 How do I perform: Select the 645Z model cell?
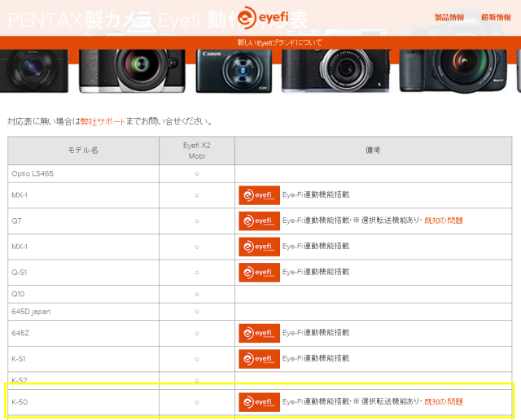click(83, 333)
